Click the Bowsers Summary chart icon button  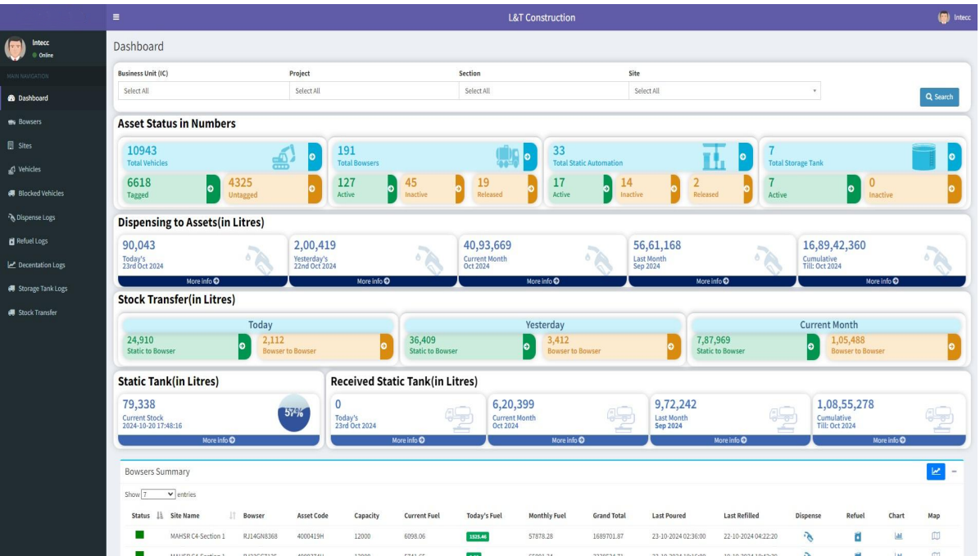[x=936, y=472]
